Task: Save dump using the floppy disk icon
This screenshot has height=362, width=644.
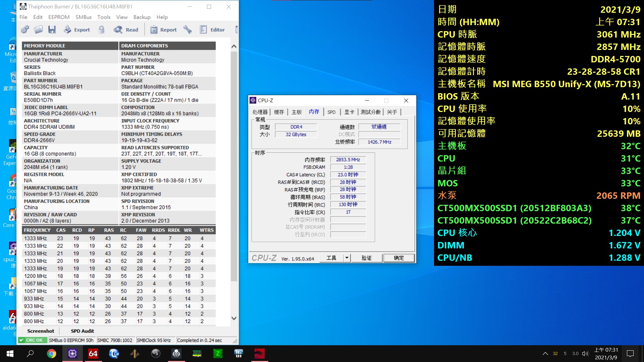Action: tap(52, 29)
